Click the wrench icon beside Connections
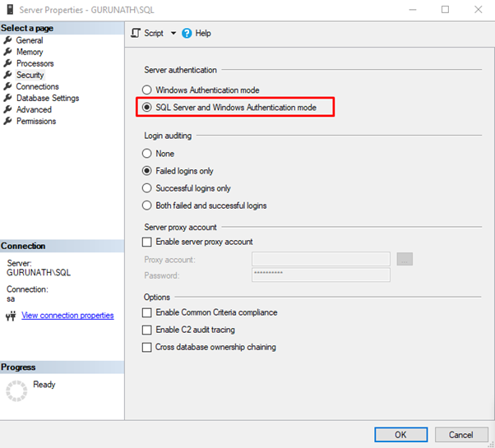Screen dimensions: 495x448 (7, 86)
